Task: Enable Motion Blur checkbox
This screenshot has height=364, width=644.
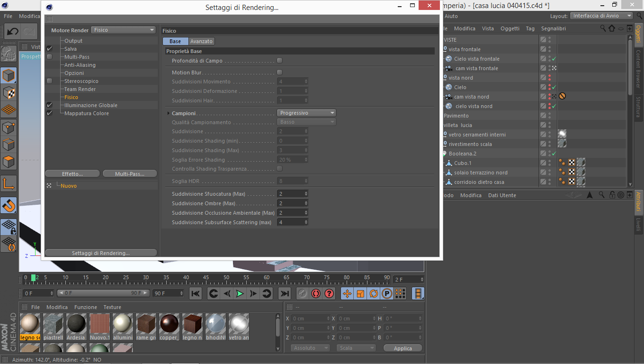Action: (x=279, y=73)
